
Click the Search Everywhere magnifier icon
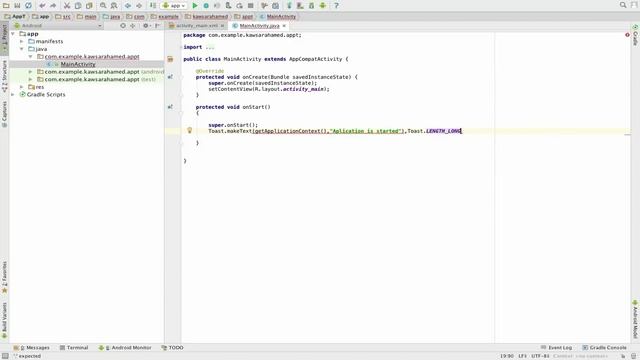[x=623, y=5]
